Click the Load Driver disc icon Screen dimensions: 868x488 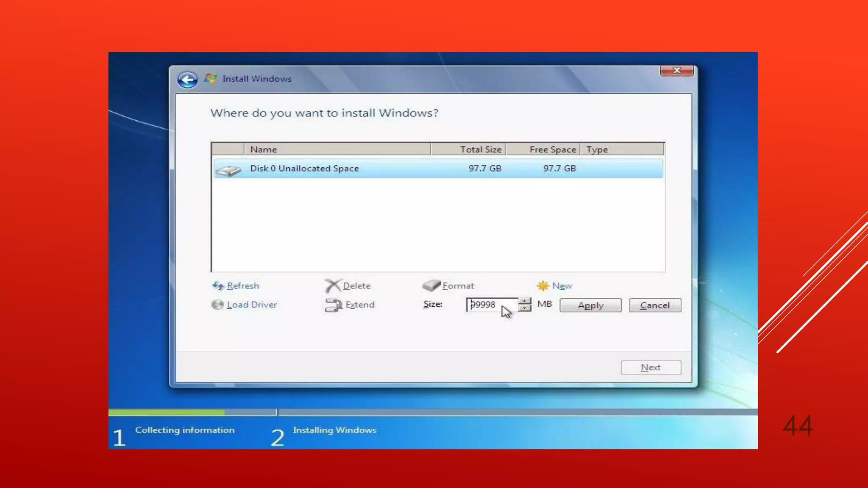coord(217,305)
